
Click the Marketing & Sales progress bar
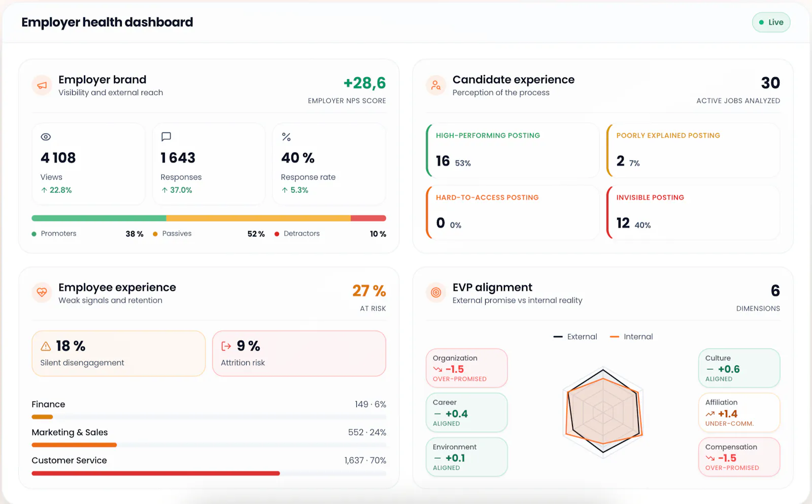tap(209, 445)
